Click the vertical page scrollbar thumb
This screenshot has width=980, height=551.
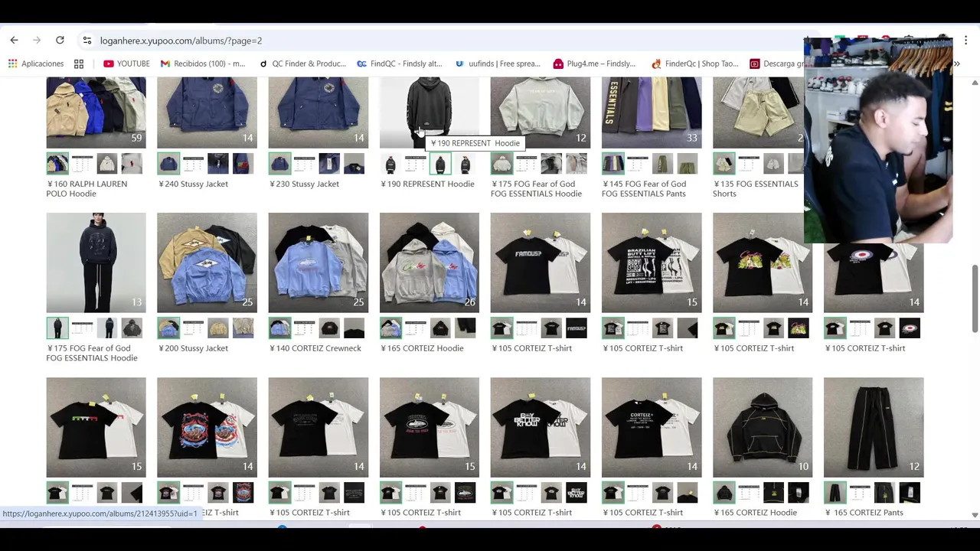(975, 299)
